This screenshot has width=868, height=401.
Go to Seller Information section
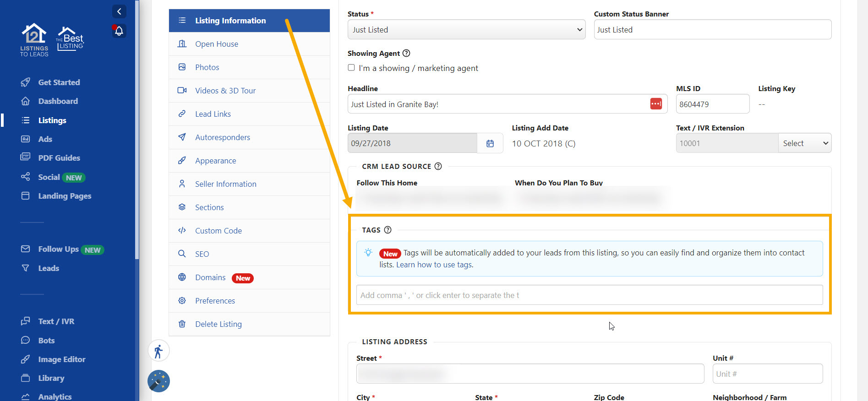(x=225, y=184)
